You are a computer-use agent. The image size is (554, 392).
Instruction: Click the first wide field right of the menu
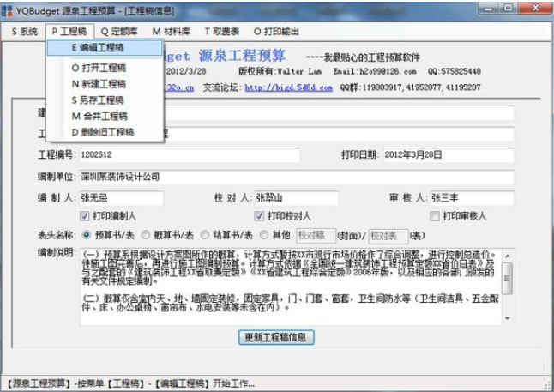pos(339,113)
